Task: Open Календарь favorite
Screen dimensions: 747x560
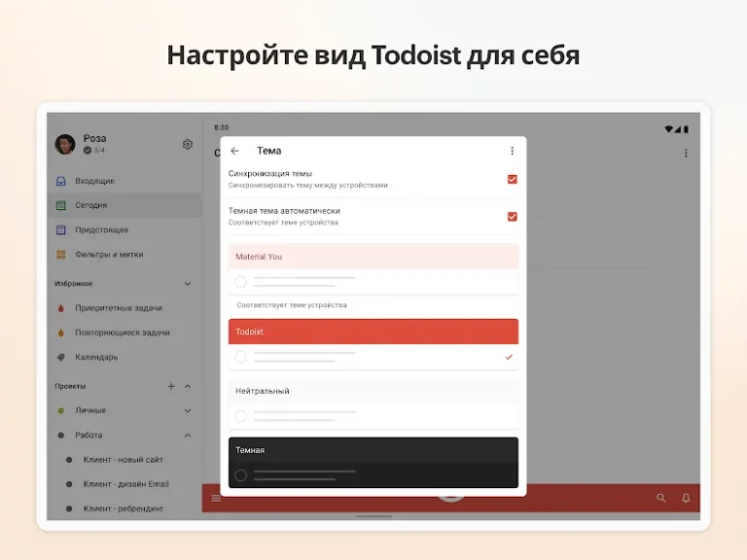Action: point(124,357)
